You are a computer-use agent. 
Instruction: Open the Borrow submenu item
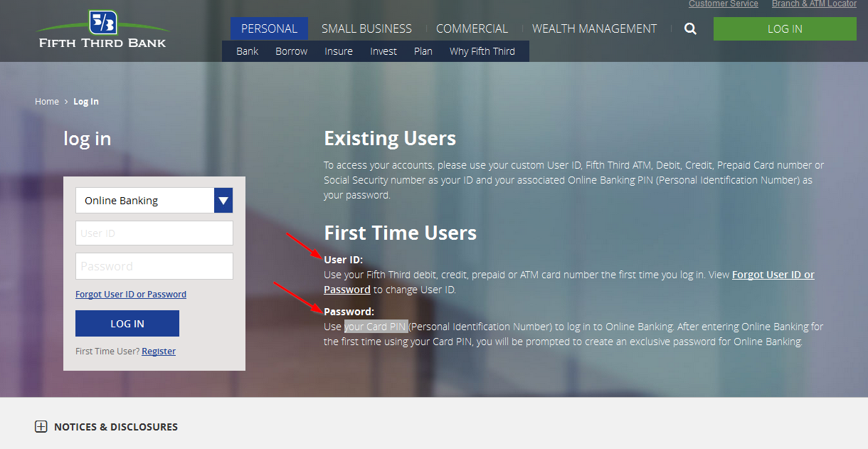click(x=292, y=51)
